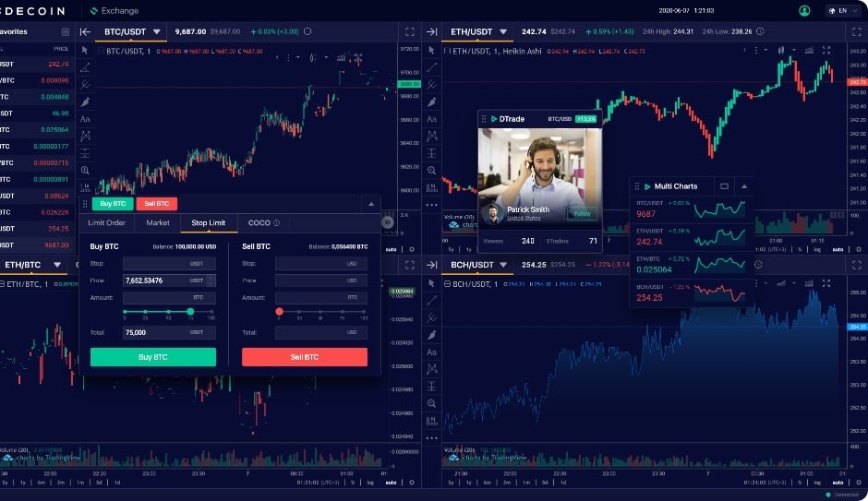Switch to the Stop Limit tab

[x=208, y=223]
